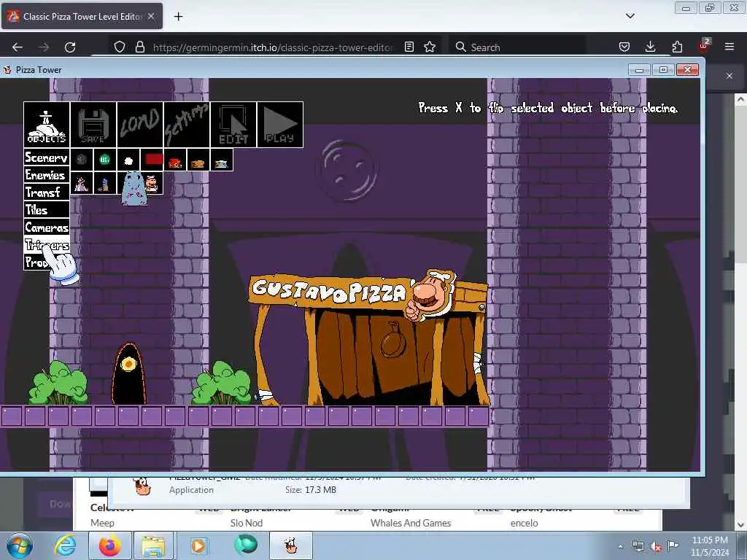Image resolution: width=747 pixels, height=560 pixels.
Task: Pick the blue figure object tile
Action: 105,183
